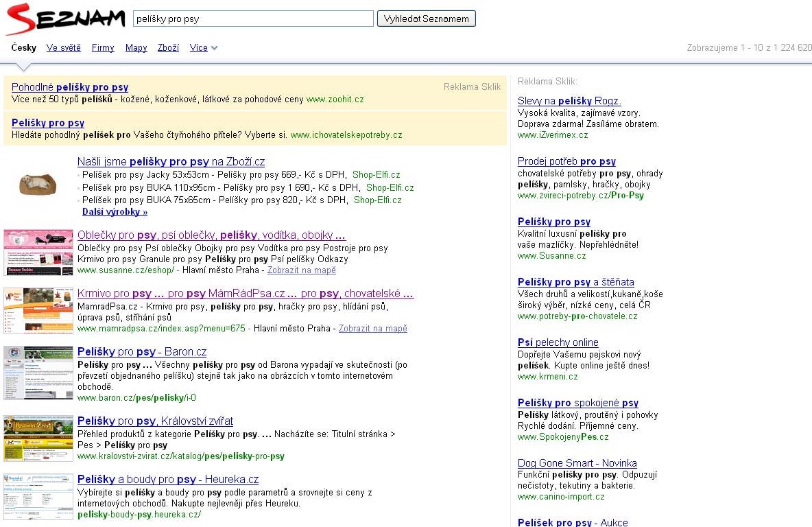
Task: Open the ad 'Pohodlné pelíšky pro psy'
Action: [x=70, y=87]
